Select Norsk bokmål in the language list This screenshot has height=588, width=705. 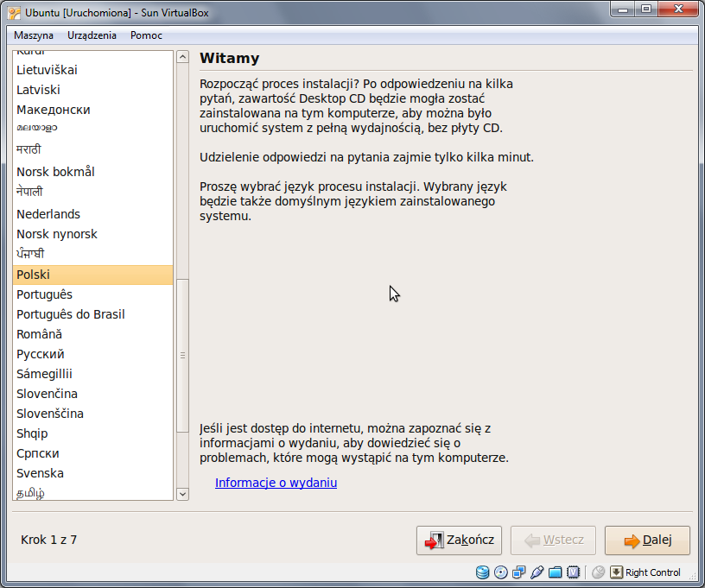coord(92,172)
